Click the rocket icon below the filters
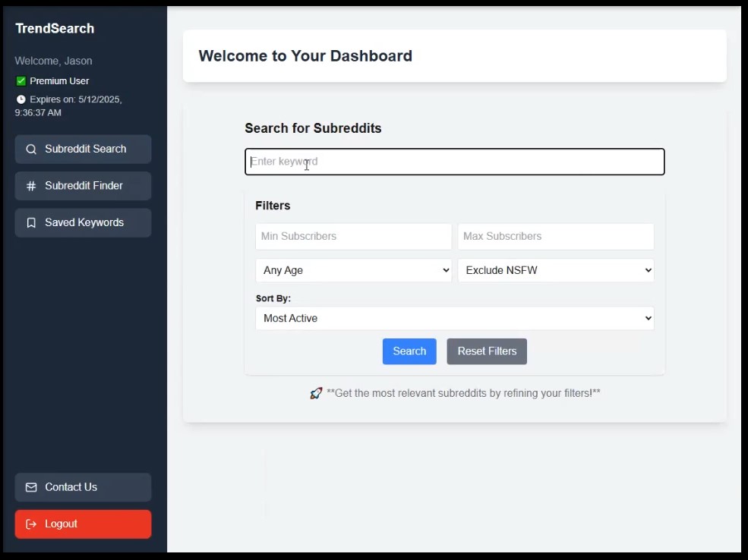 tap(316, 393)
